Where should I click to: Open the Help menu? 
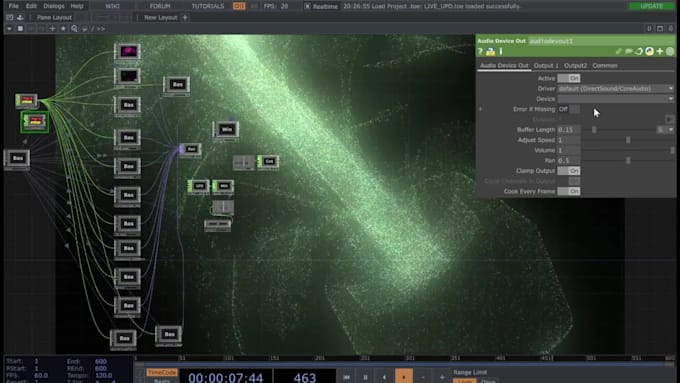pos(77,6)
